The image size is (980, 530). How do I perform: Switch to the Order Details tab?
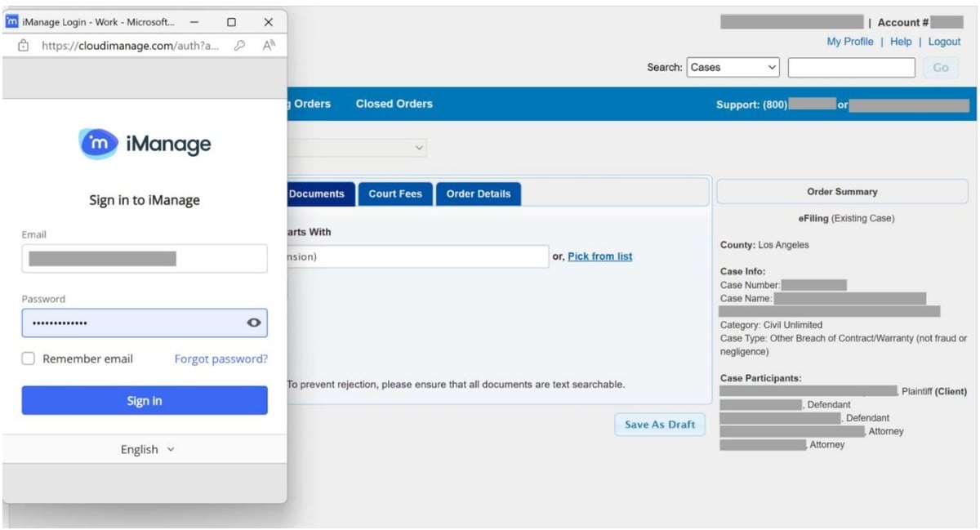tap(478, 194)
